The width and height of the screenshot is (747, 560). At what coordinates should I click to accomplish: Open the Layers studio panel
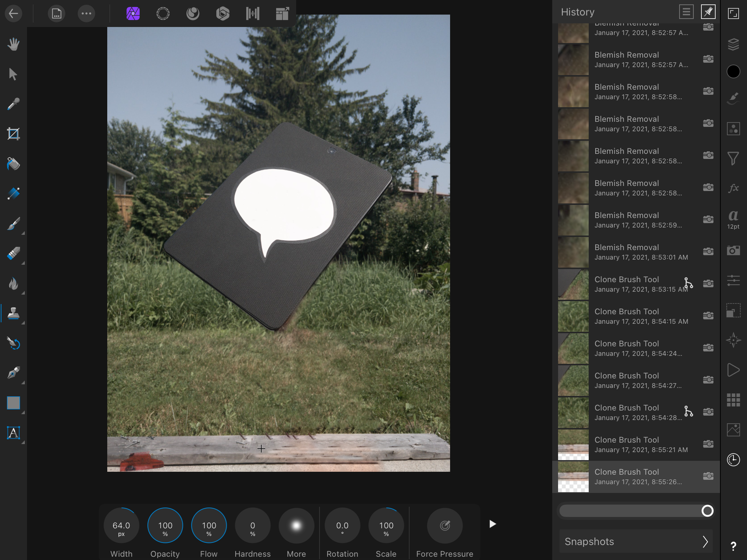[733, 44]
